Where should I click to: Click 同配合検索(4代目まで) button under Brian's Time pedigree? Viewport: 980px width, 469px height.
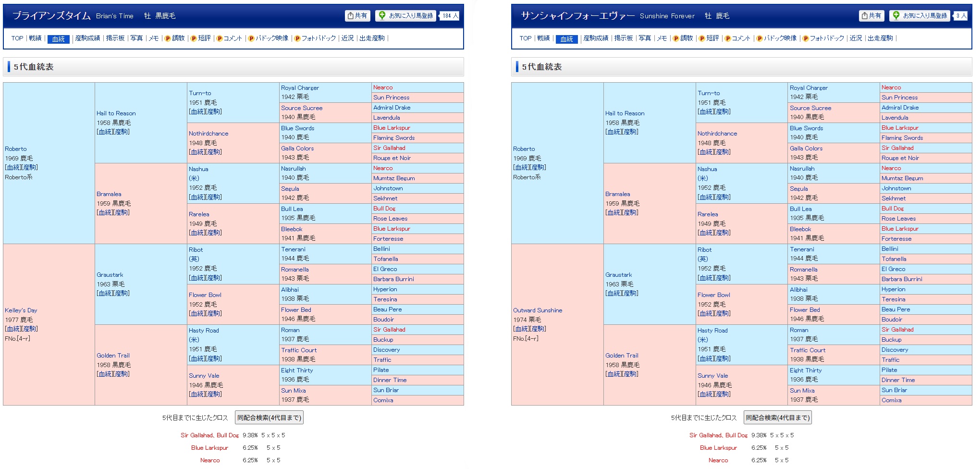click(269, 418)
